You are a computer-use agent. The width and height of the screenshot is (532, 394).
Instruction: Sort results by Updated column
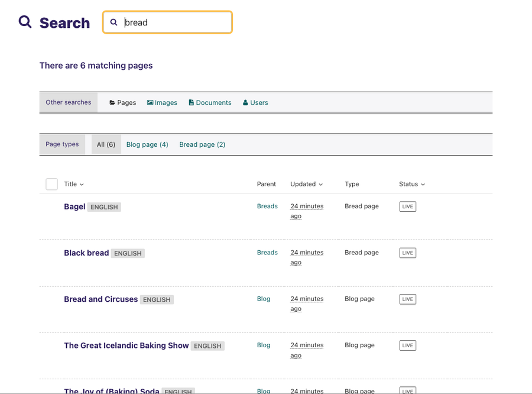tap(306, 184)
